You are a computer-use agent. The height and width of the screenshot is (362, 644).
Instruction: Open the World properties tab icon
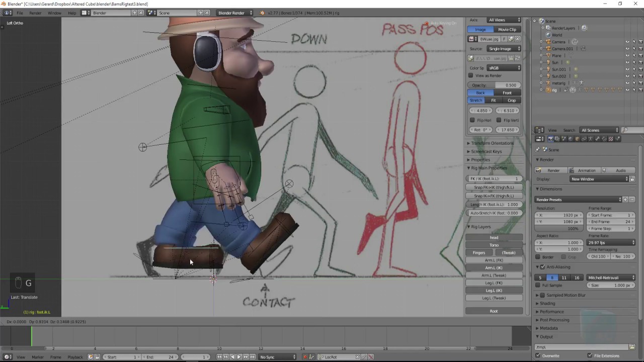(571, 139)
